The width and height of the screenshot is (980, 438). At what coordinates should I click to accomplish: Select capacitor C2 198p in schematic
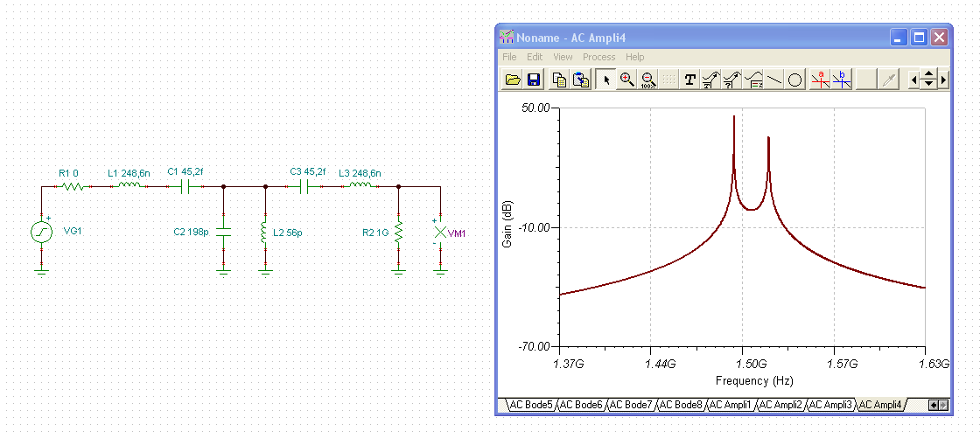[223, 232]
